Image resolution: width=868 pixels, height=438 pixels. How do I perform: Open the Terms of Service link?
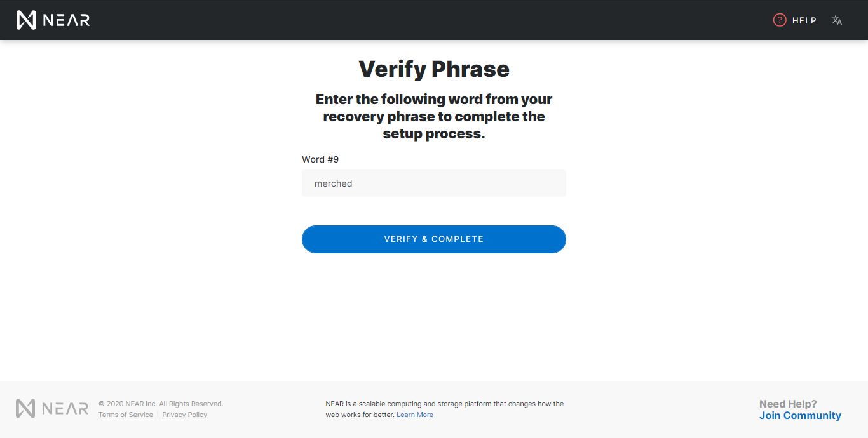126,415
